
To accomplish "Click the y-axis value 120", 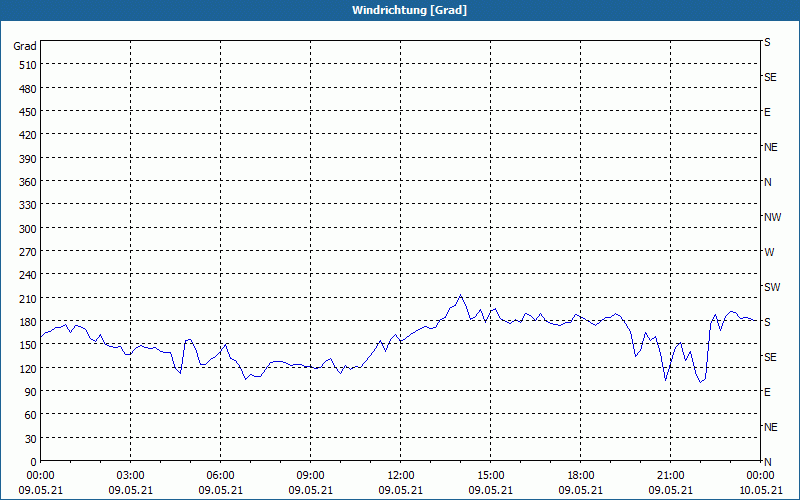I will pyautogui.click(x=28, y=369).
